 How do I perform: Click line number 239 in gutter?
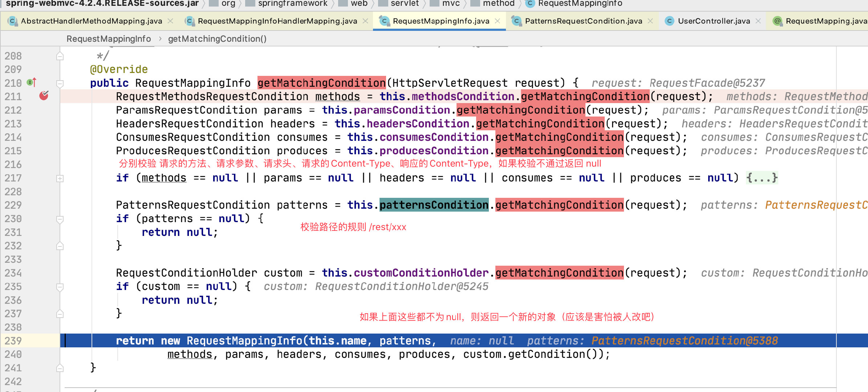point(13,341)
